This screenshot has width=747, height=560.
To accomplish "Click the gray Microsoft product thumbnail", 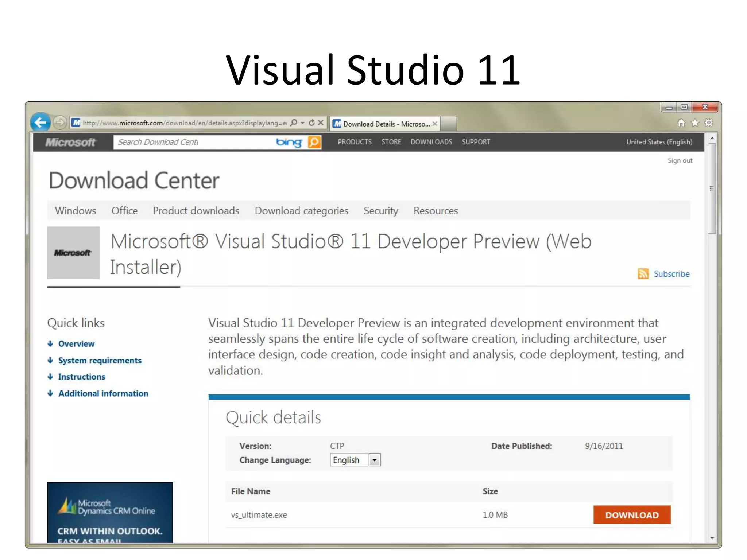I will click(73, 253).
